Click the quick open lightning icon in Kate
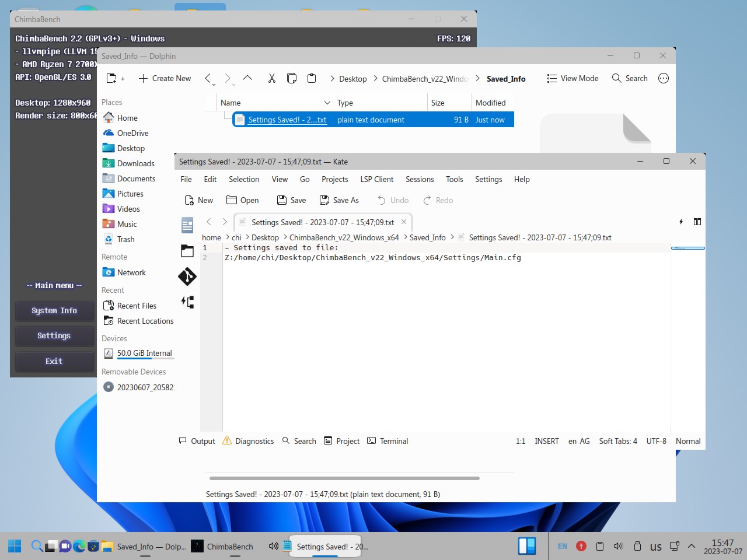 coord(681,222)
